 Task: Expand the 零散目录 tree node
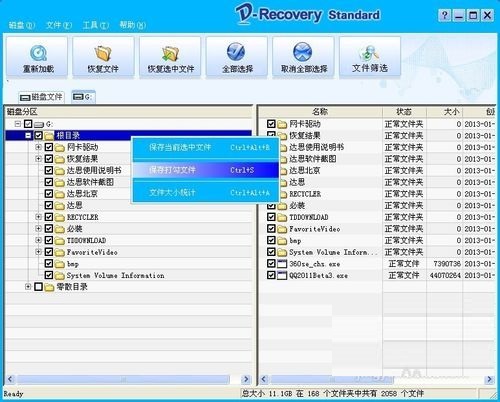(x=28, y=287)
